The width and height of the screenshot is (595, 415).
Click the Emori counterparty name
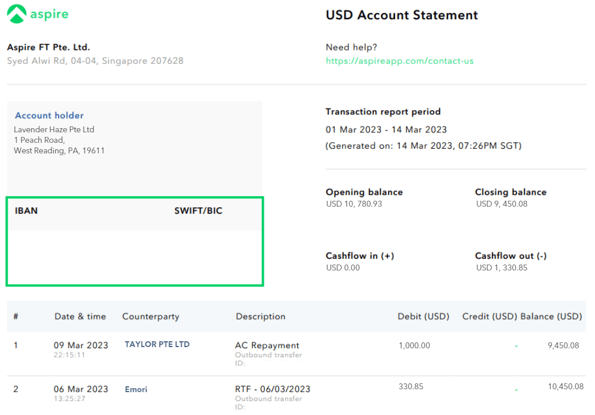[x=136, y=389]
